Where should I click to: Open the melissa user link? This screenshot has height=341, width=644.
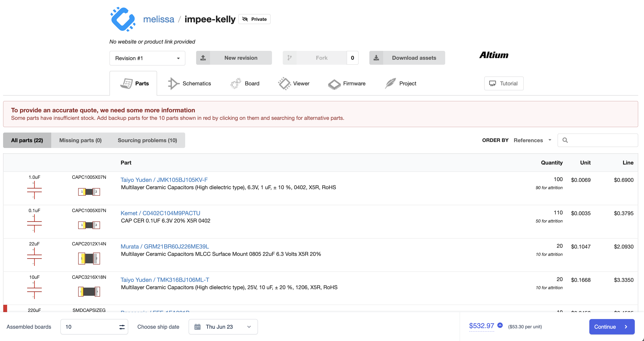[159, 19]
